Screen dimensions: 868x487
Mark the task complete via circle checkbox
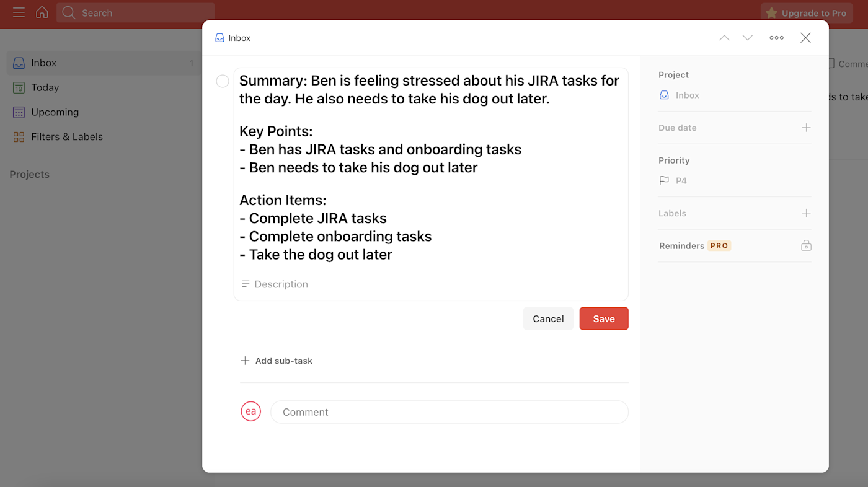coord(223,81)
